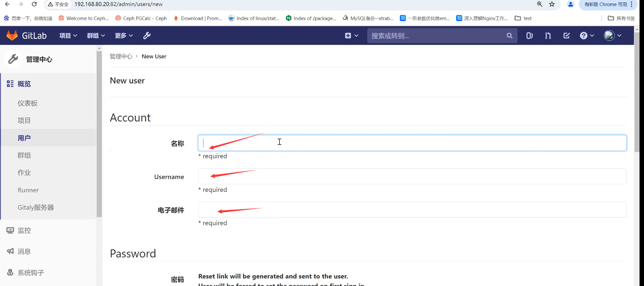
Task: Select 用户 in admin sidebar
Action: [x=24, y=138]
